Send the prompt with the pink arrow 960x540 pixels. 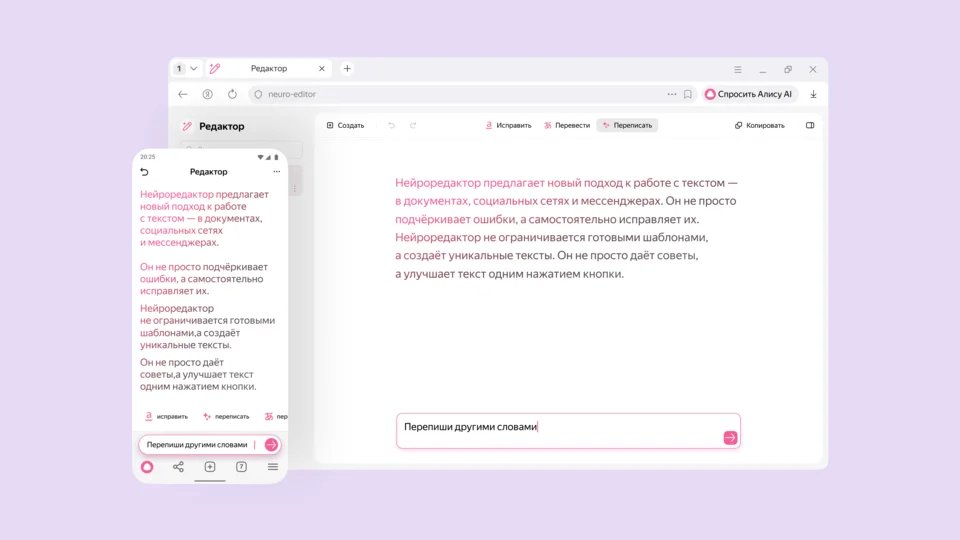[730, 438]
